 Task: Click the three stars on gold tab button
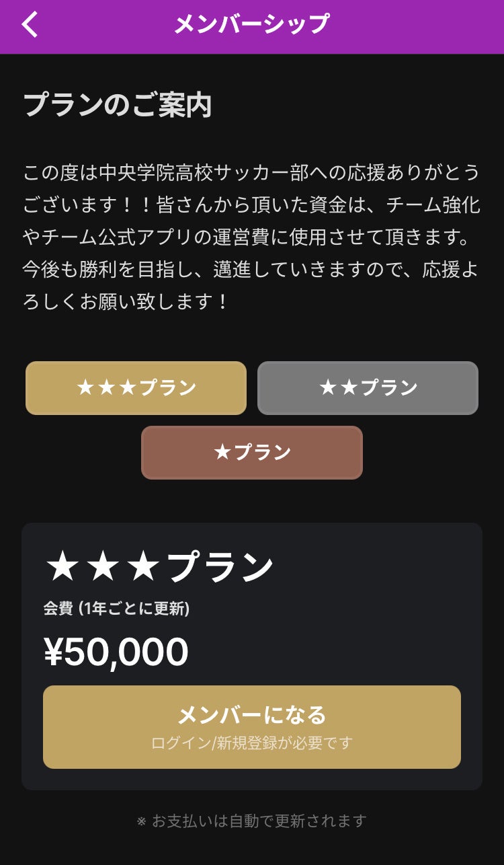(x=107, y=388)
